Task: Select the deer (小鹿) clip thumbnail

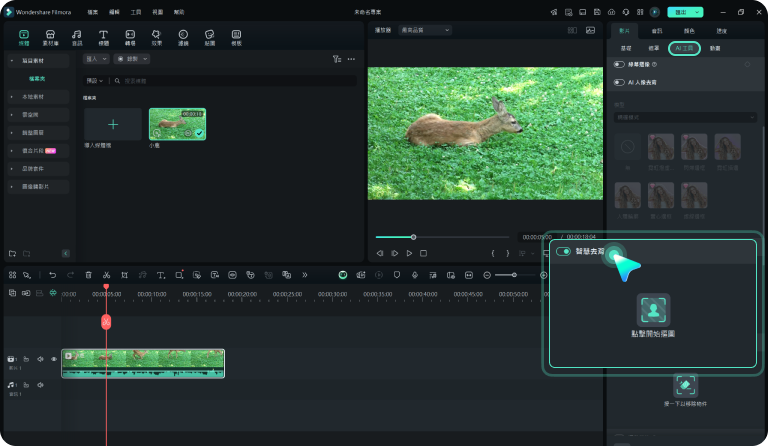Action: (x=177, y=124)
